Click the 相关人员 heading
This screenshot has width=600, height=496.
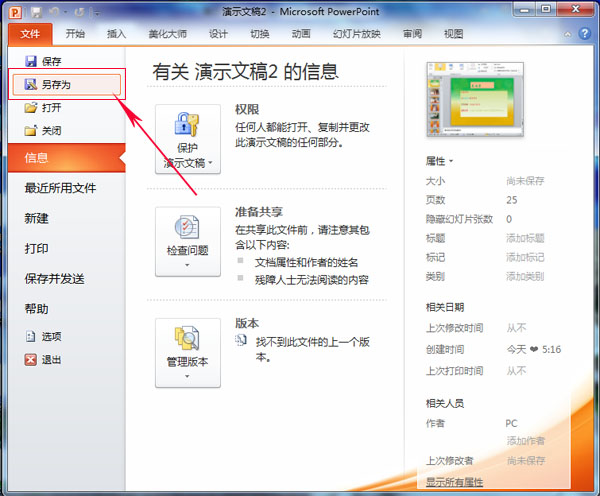445,403
